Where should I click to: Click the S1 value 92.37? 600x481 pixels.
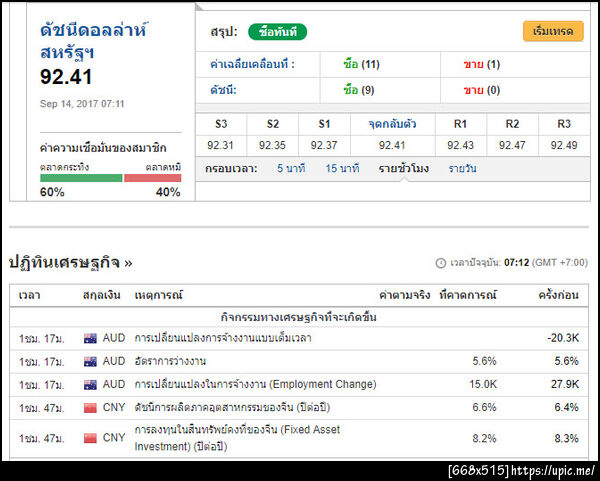tap(324, 145)
